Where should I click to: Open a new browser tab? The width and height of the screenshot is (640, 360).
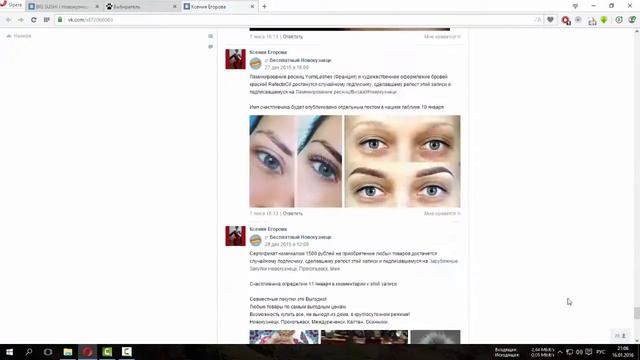[x=264, y=7]
